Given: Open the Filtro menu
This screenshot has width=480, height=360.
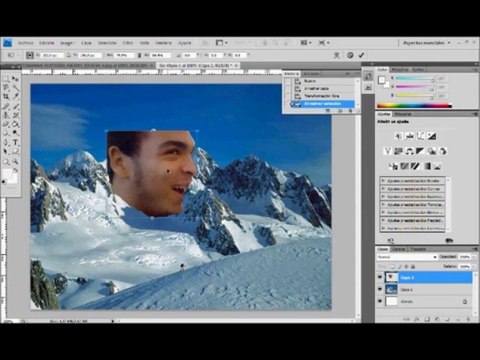Looking at the screenshot, I should pos(128,43).
